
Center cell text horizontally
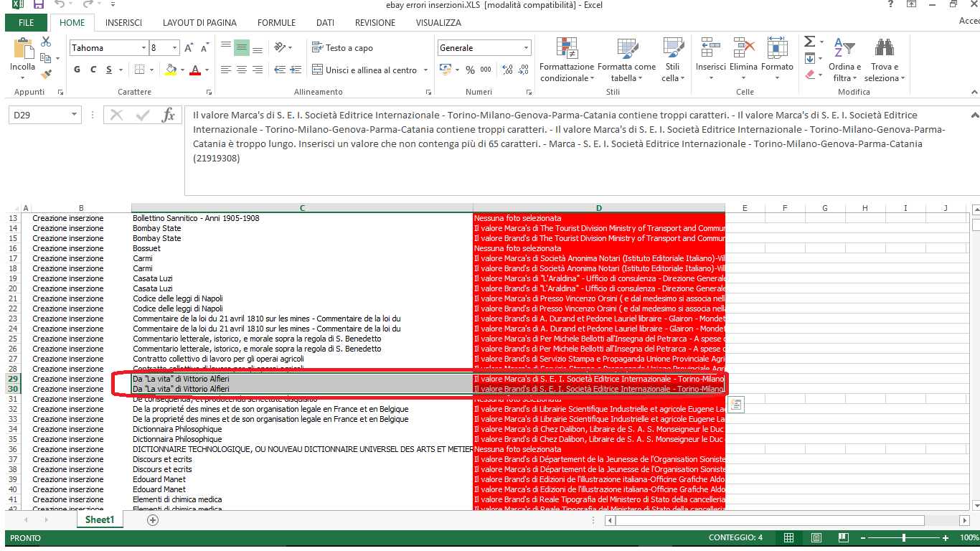click(x=242, y=70)
